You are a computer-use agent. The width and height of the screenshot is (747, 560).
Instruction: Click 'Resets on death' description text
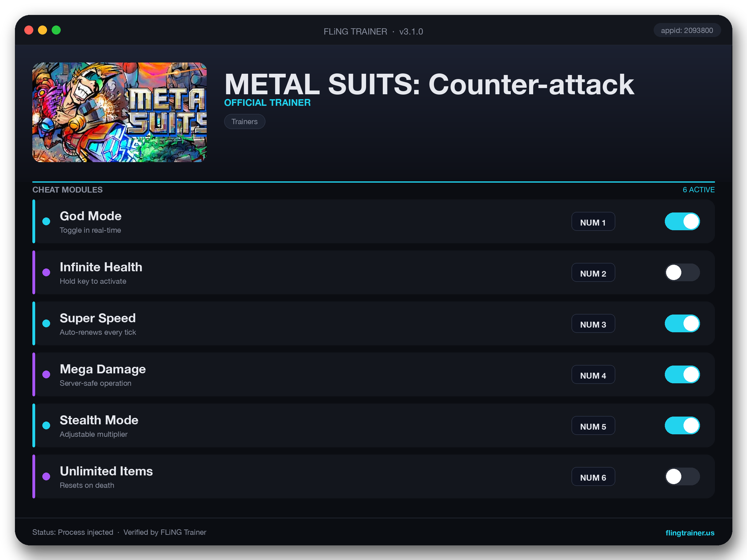87,485
